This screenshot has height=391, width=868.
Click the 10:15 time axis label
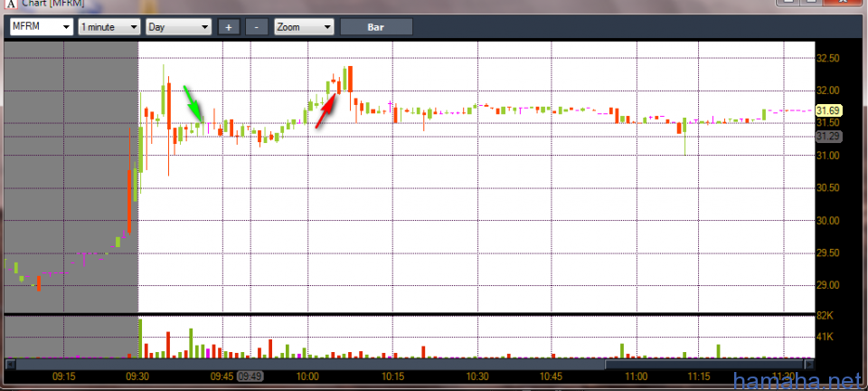click(x=392, y=376)
